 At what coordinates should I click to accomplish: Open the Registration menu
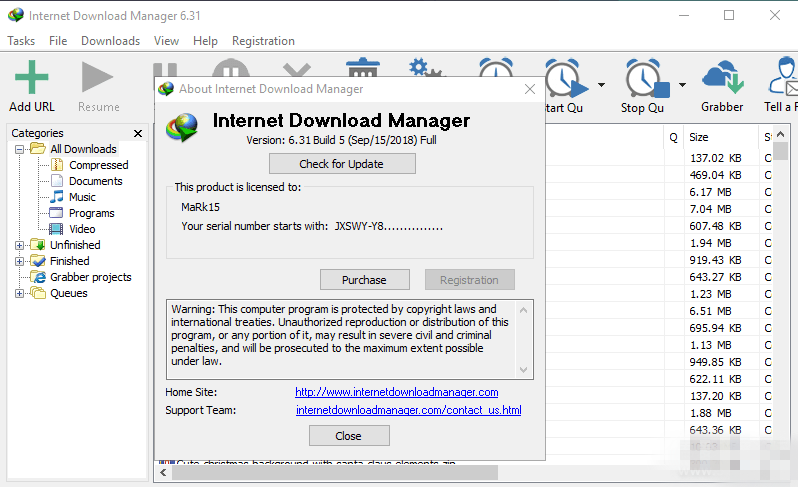pyautogui.click(x=263, y=41)
